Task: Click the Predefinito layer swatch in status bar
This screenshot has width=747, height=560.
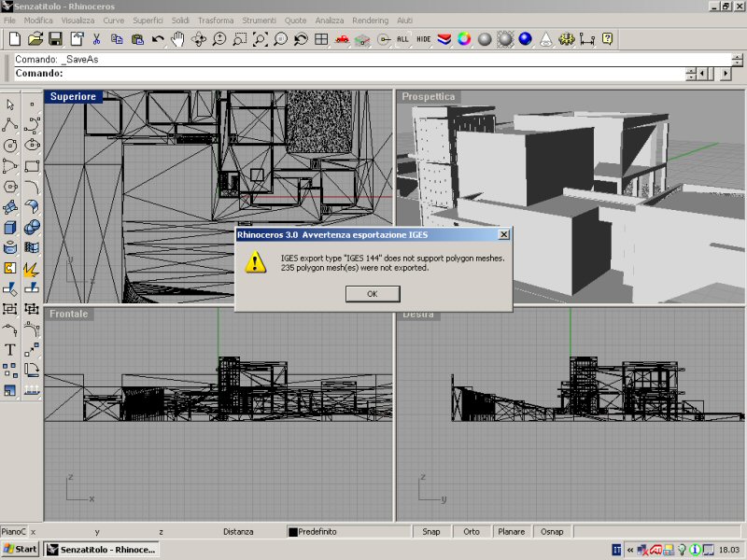Action: coord(293,532)
